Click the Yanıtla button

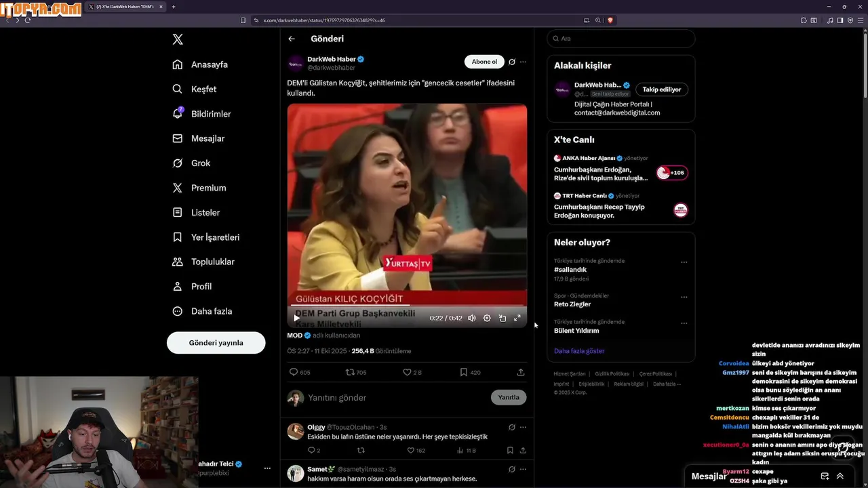(509, 398)
